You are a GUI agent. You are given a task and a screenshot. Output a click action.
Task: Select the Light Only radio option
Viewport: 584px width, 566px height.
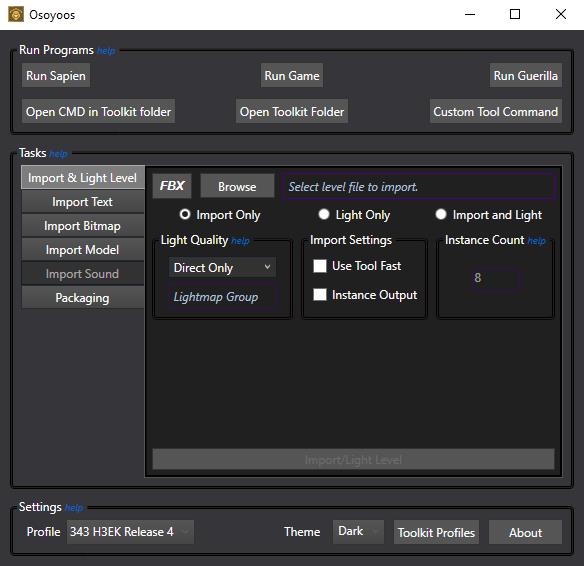(324, 214)
